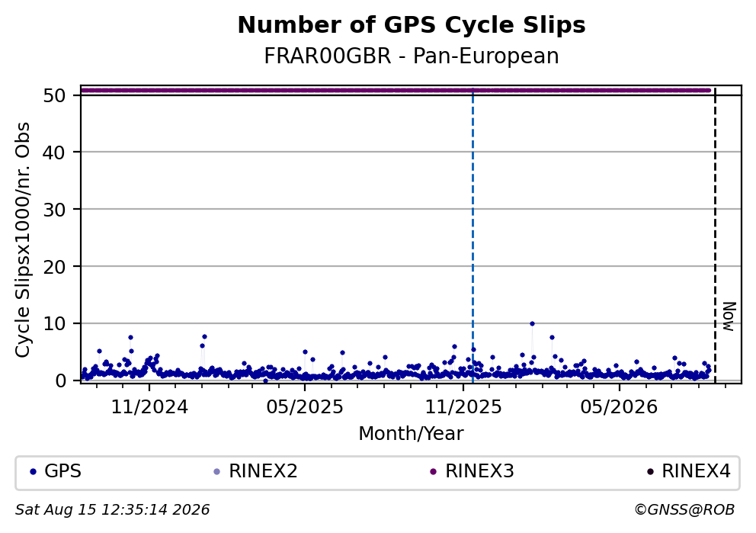Click the purple RINEX3 line at top

[x=396, y=90]
